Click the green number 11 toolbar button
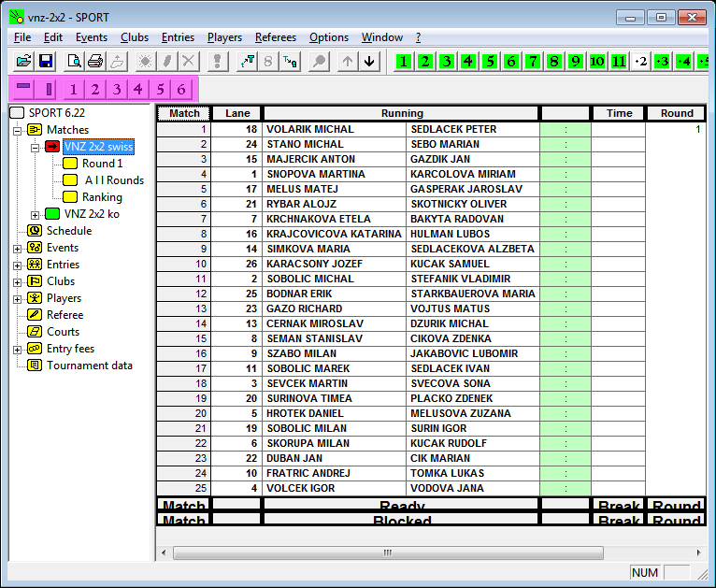The width and height of the screenshot is (716, 588). point(619,62)
